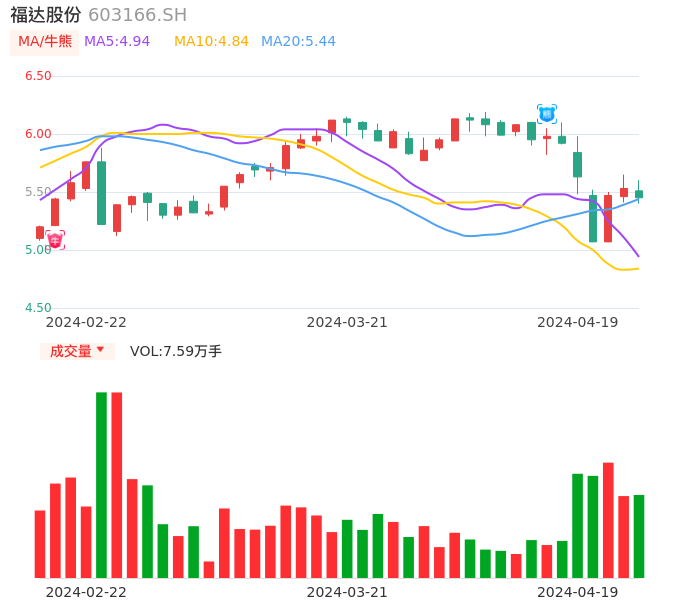The height and width of the screenshot is (606, 686).
Task: Open the 成交量 indicator dropdown
Action: (x=77, y=351)
